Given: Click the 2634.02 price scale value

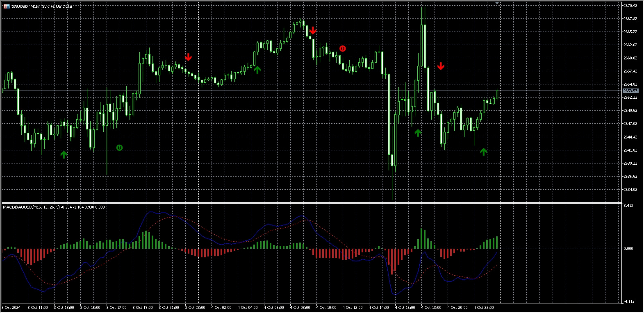Looking at the screenshot, I should (630, 189).
